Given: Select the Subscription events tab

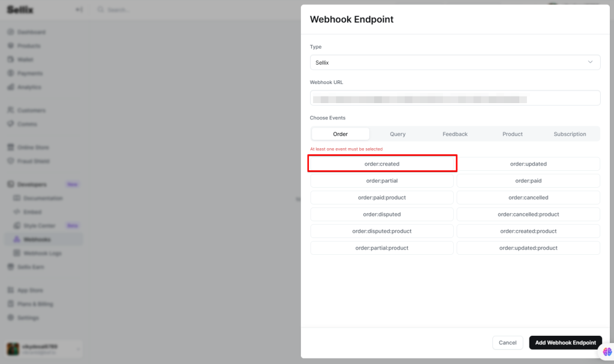Looking at the screenshot, I should click(570, 134).
